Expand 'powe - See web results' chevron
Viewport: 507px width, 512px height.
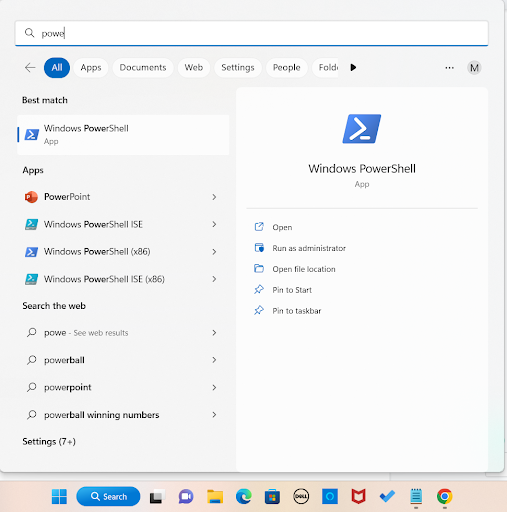(214, 332)
